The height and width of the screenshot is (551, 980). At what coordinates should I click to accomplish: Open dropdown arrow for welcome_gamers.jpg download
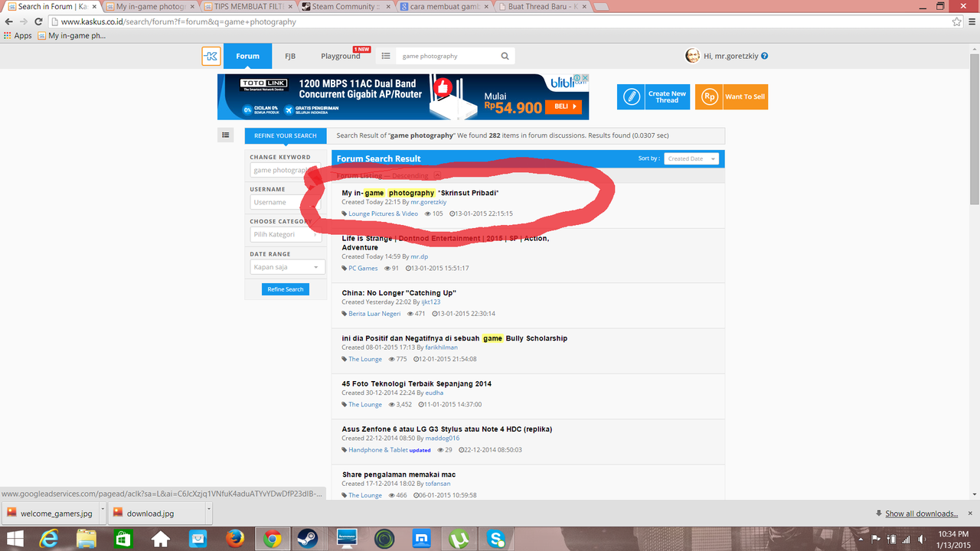(x=101, y=514)
